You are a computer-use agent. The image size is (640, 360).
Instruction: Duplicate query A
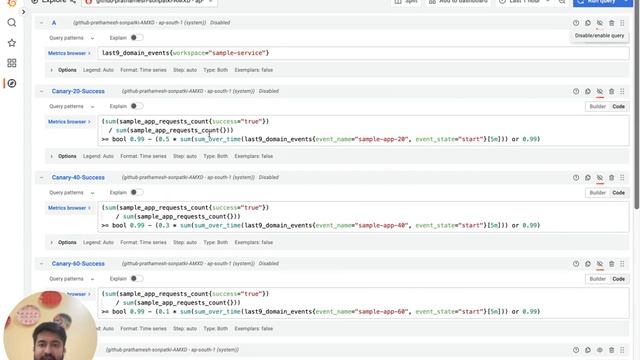click(x=588, y=23)
